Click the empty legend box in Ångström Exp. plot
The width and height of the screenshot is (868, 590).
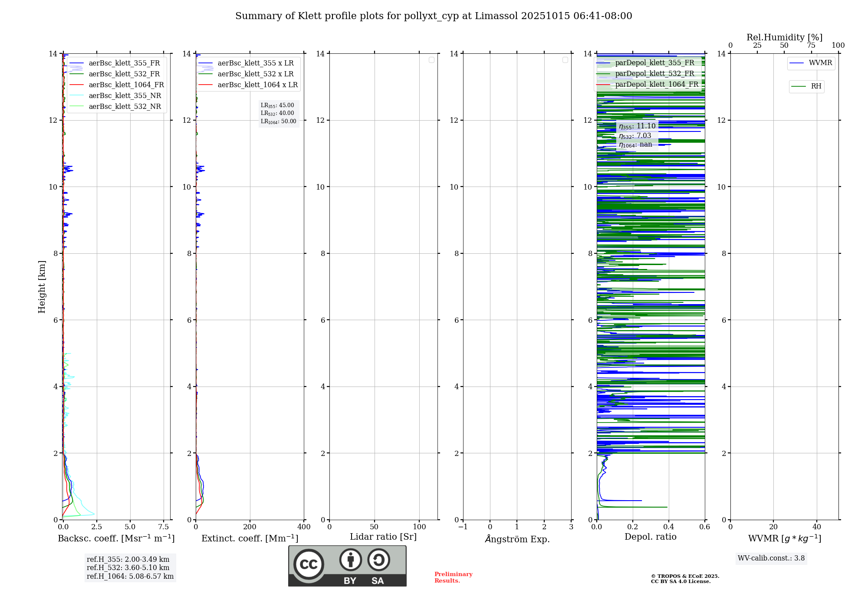pos(565,60)
